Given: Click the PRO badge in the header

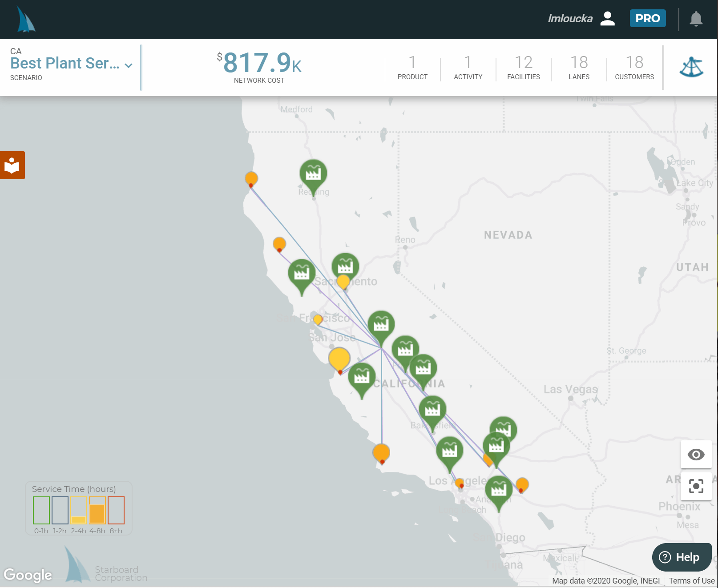Looking at the screenshot, I should 648,19.
